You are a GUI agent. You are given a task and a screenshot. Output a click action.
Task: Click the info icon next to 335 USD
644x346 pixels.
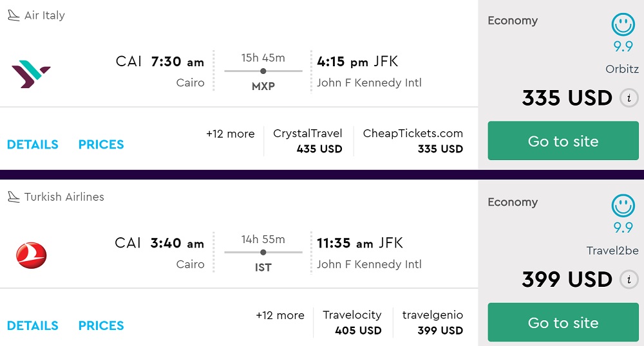[x=629, y=98]
